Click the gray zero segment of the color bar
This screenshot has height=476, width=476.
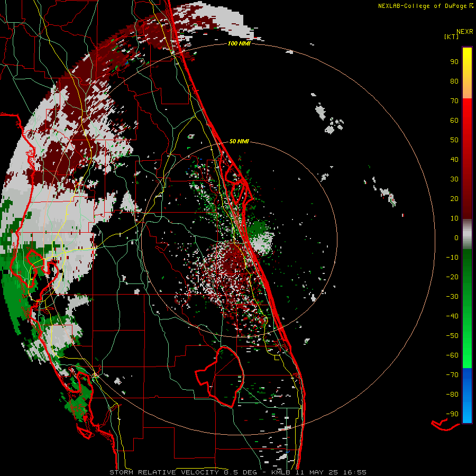click(467, 234)
